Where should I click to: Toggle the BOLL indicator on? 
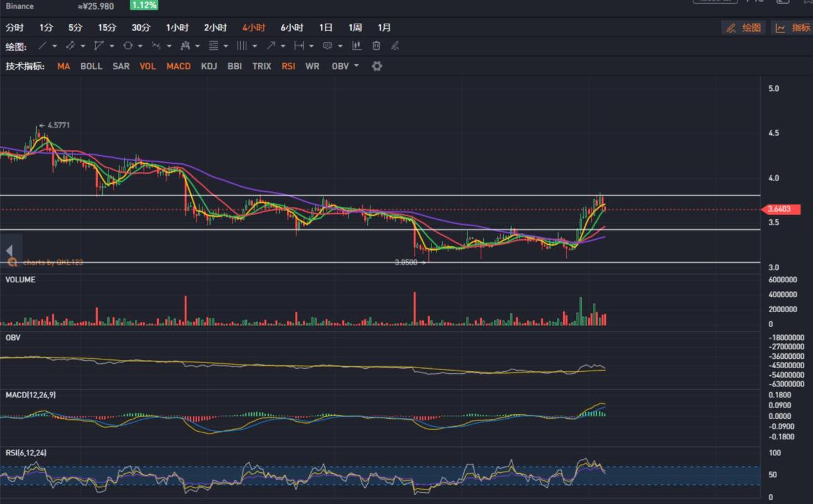pyautogui.click(x=91, y=66)
